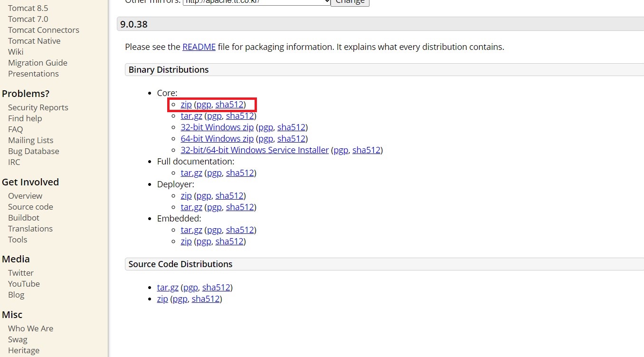Download Source Code tar.gz
The width and height of the screenshot is (644, 357).
pyautogui.click(x=168, y=288)
